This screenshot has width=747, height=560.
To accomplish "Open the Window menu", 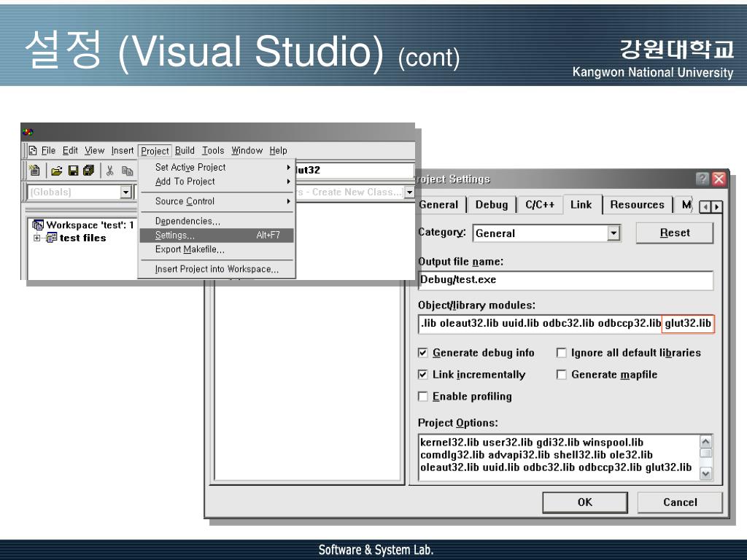I will pyautogui.click(x=247, y=151).
